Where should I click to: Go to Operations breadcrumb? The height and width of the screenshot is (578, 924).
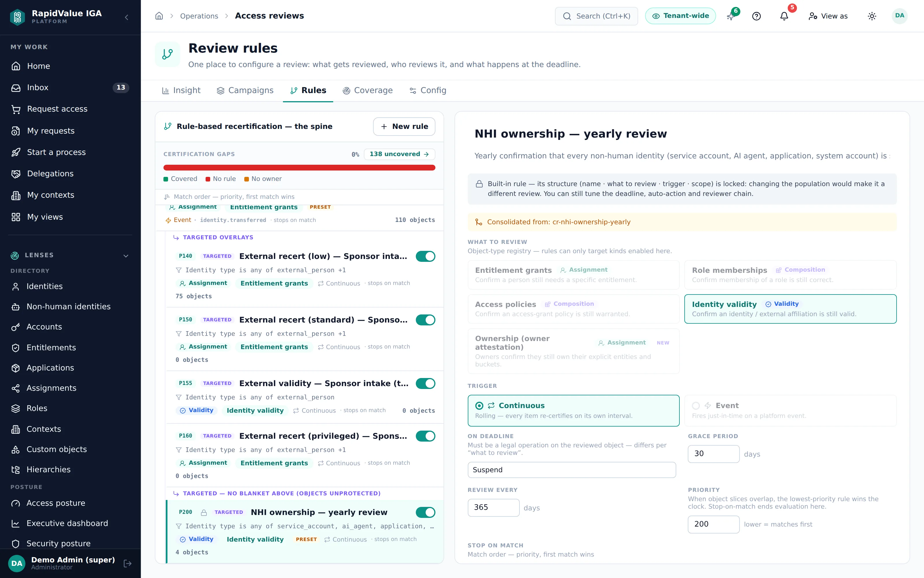pyautogui.click(x=199, y=16)
